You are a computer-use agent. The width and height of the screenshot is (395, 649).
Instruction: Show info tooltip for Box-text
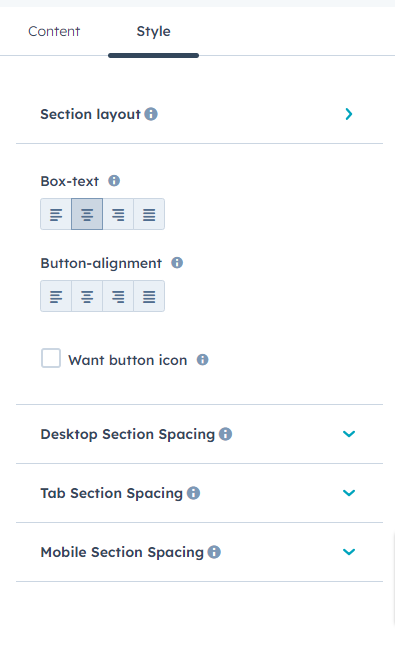click(114, 181)
